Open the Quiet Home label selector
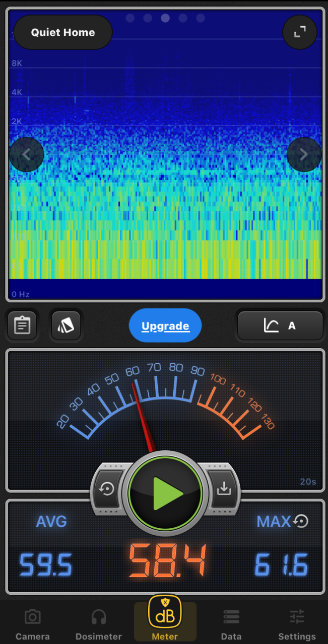 click(63, 33)
